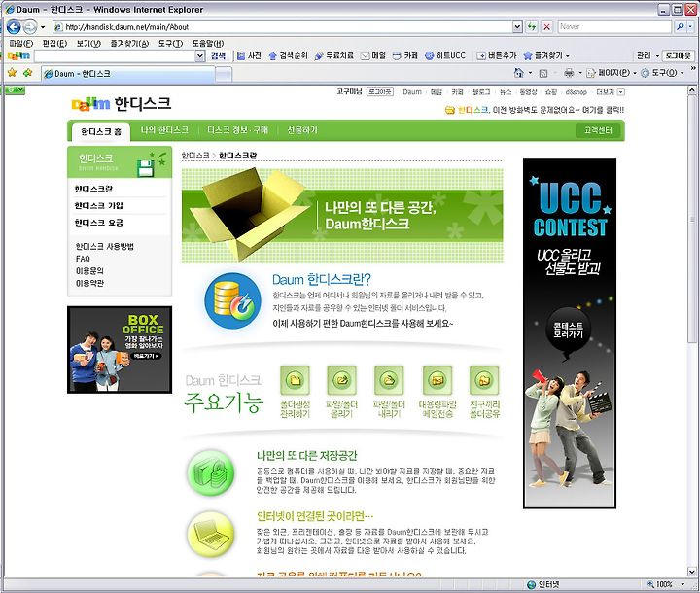
Task: Select the 선물하기 navigation tab
Action: (x=301, y=130)
